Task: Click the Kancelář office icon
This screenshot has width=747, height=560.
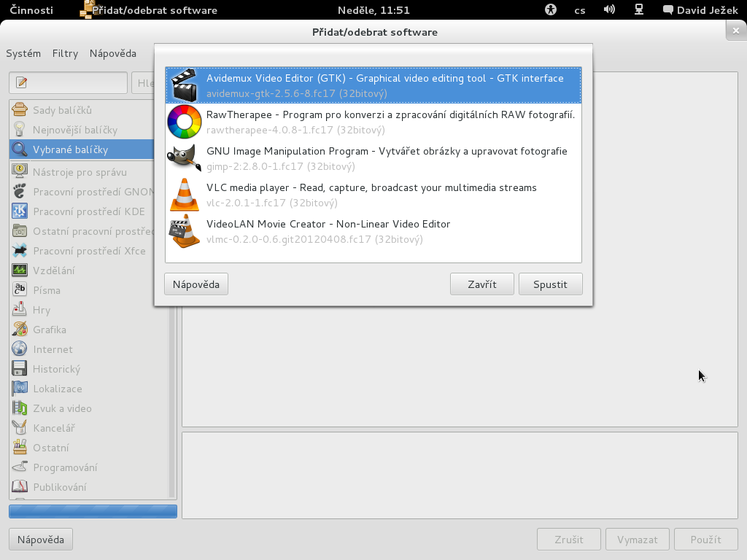Action: tap(20, 427)
